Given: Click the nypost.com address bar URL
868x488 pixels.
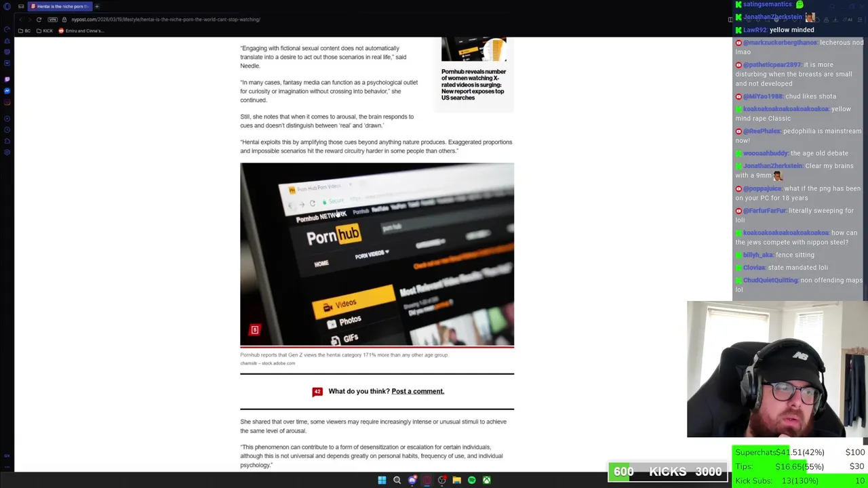Looking at the screenshot, I should point(165,19).
